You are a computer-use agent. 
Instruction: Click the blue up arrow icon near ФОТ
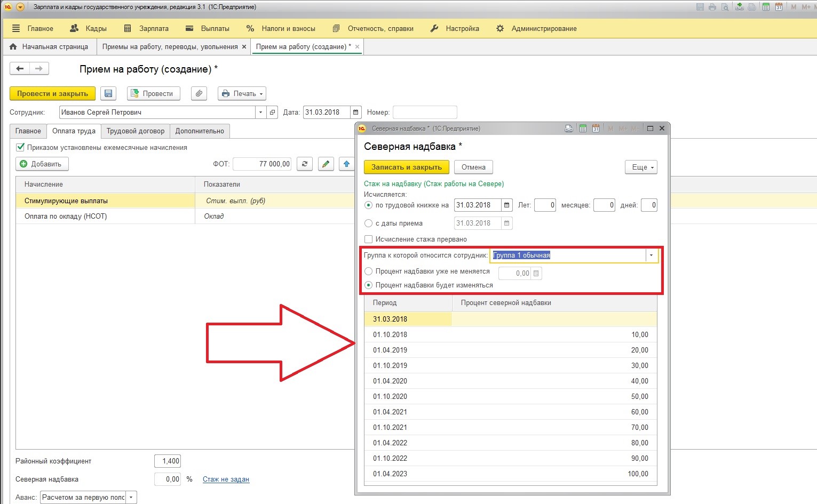[347, 164]
